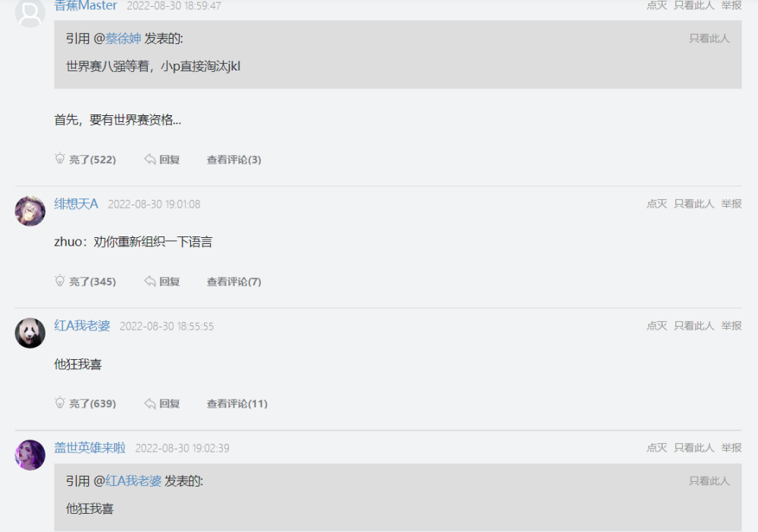Click the lightbulb icon on 香蕉Master's comment
Viewport: 758px width, 532px height.
coord(60,159)
